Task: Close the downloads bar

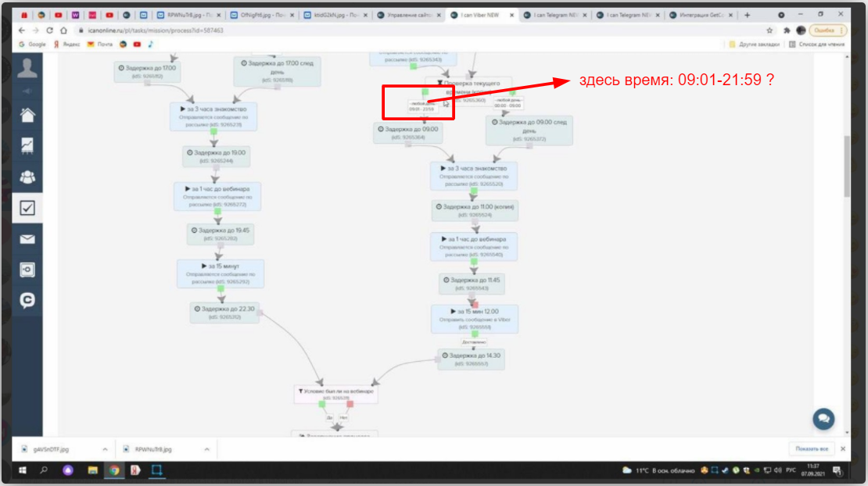Action: pyautogui.click(x=842, y=449)
